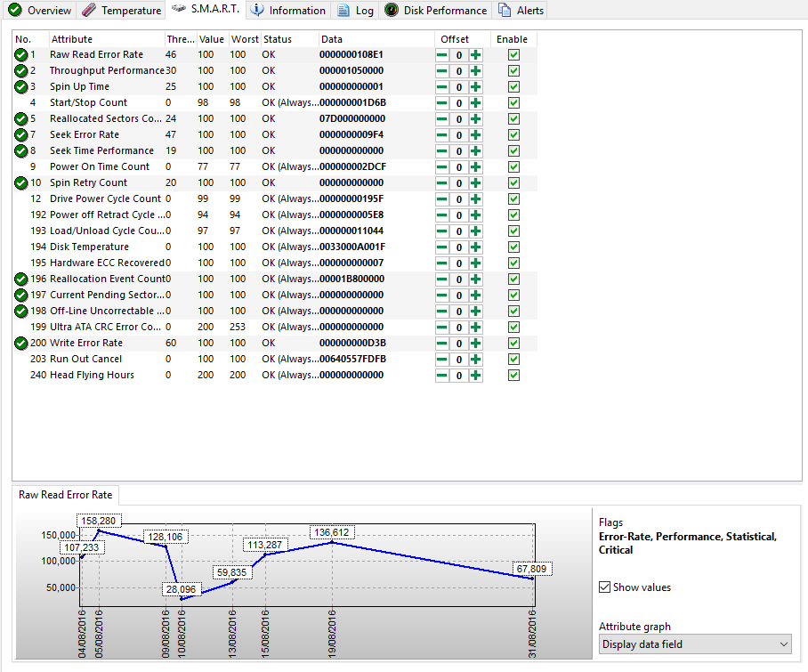Image resolution: width=808 pixels, height=672 pixels.
Task: Click offset value field for Seek Time Performance
Action: [x=458, y=151]
